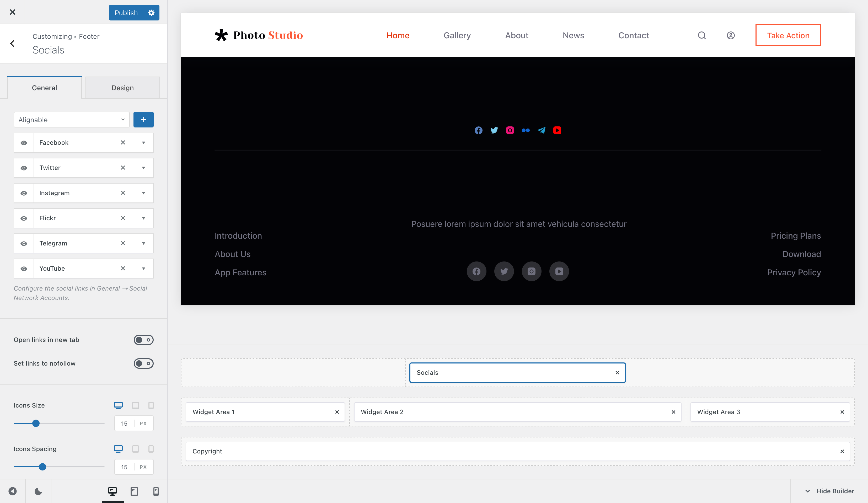Select mobile device for Icons Spacing
The height and width of the screenshot is (503, 868).
pyautogui.click(x=151, y=448)
